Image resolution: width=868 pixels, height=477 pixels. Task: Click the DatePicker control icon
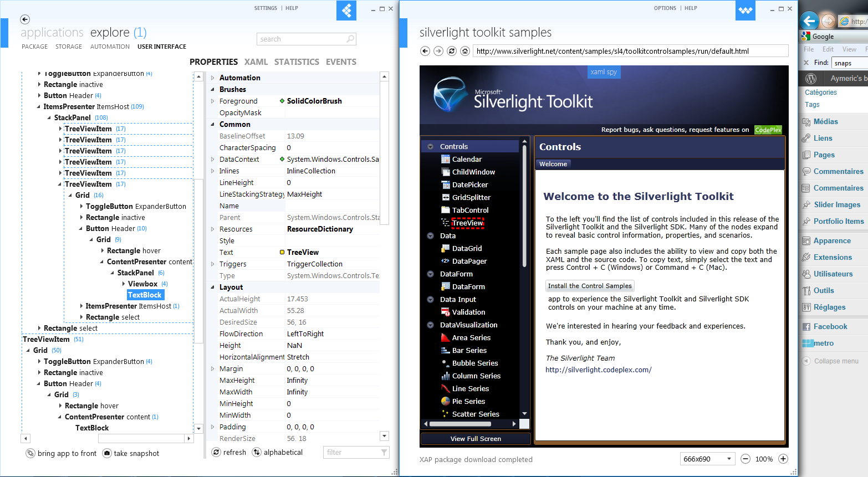pos(445,184)
